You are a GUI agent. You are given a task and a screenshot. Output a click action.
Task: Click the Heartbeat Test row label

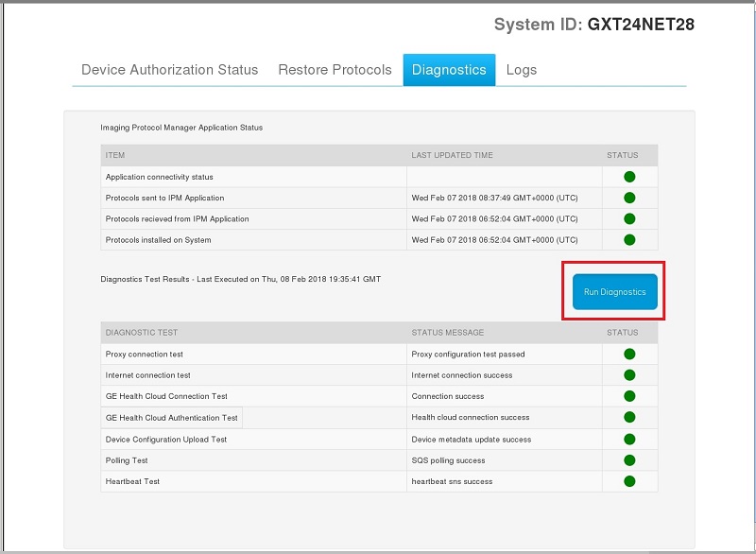point(132,481)
